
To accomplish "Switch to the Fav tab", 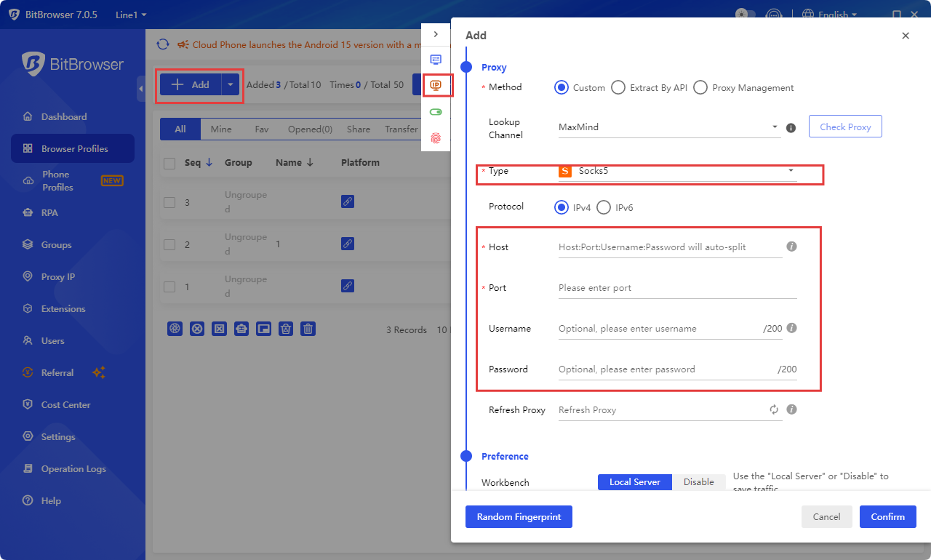I will [x=261, y=129].
